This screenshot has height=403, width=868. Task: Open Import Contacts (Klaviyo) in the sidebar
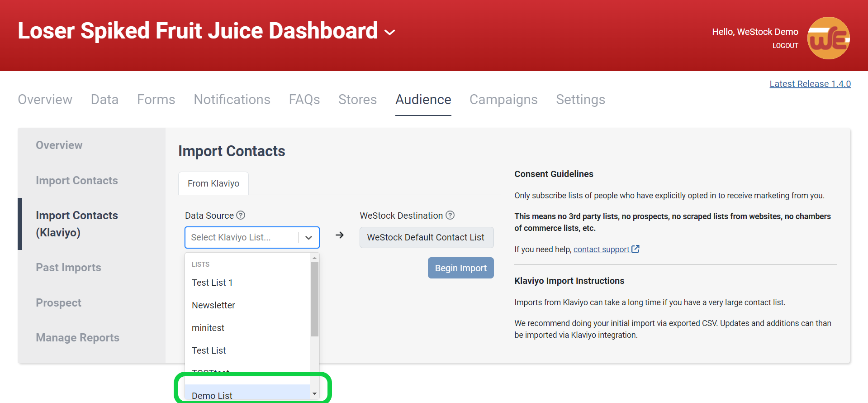click(x=77, y=224)
